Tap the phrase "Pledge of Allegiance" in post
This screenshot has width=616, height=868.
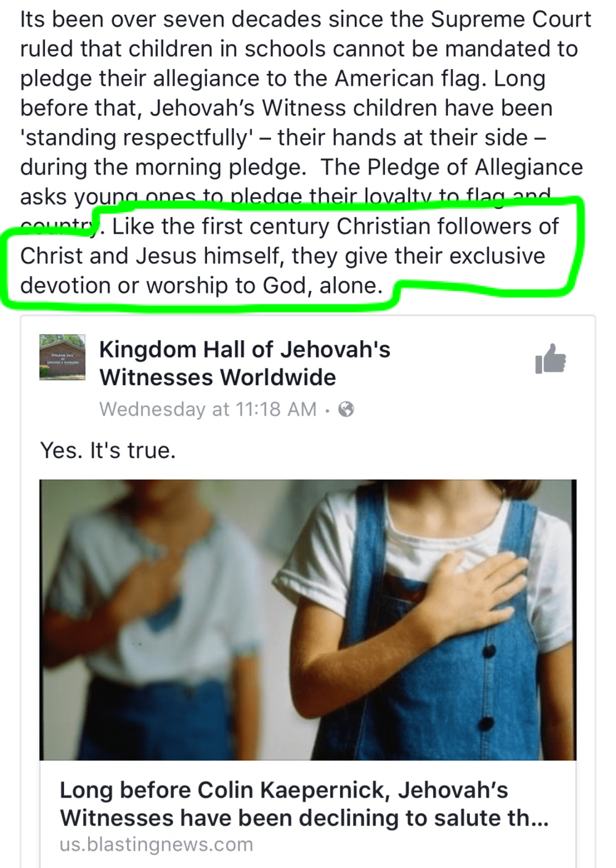(475, 167)
